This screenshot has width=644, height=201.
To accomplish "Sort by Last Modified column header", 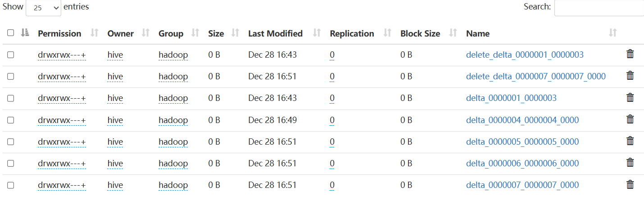I will (275, 33).
